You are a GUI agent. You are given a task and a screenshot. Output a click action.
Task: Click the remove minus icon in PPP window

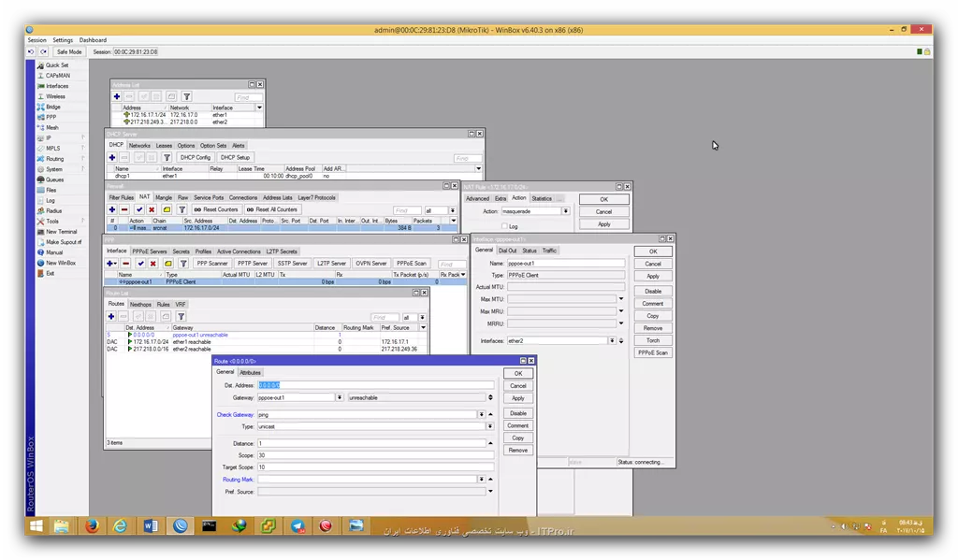pos(126,264)
